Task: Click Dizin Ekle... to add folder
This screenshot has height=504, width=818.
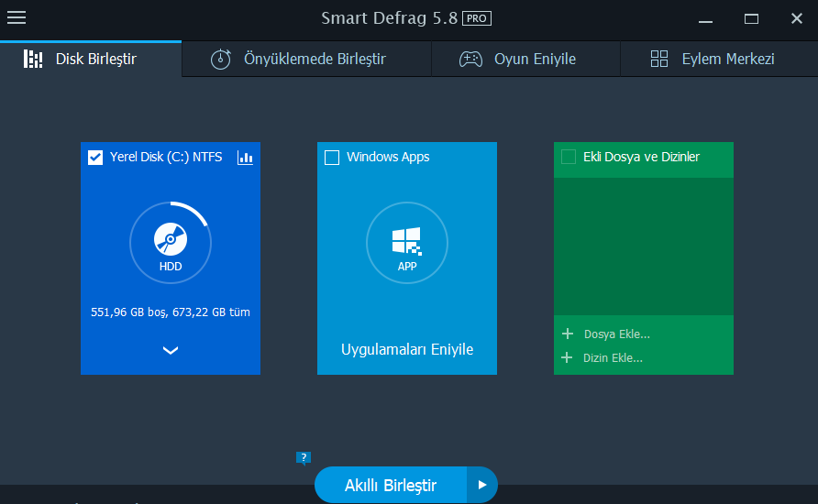Action: (x=602, y=358)
